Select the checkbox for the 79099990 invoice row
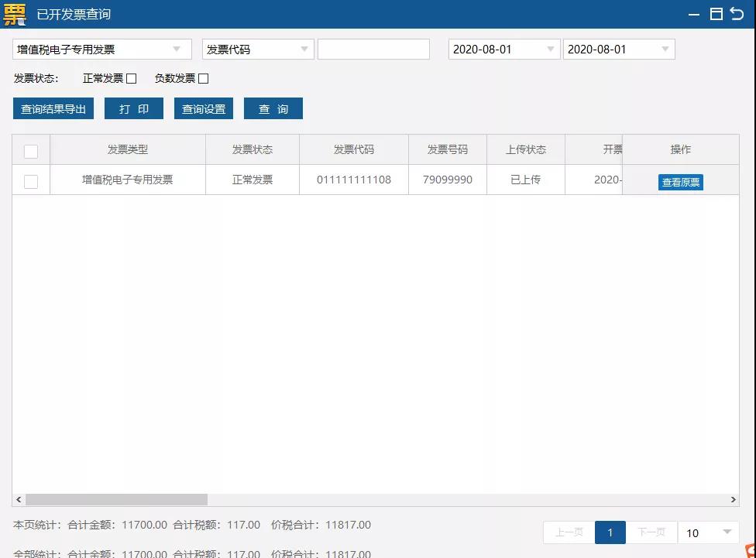Image resolution: width=756 pixels, height=558 pixels. 31,180
